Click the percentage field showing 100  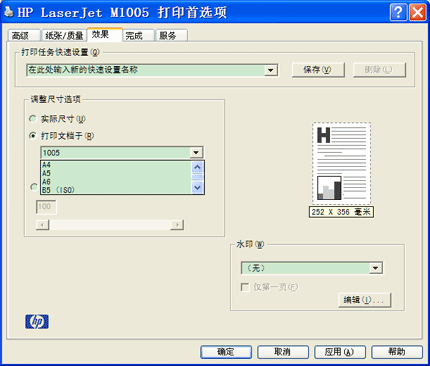click(46, 207)
